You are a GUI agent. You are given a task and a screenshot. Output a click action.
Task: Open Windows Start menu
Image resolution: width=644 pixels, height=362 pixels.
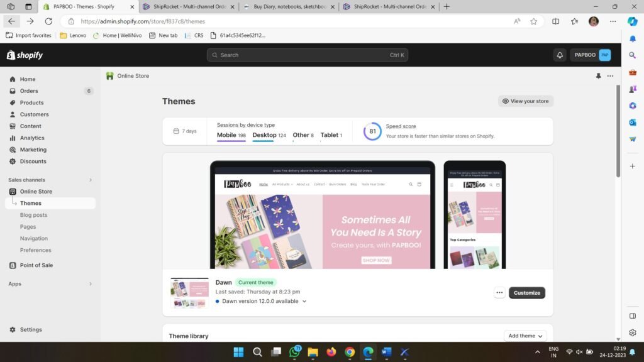(x=238, y=352)
